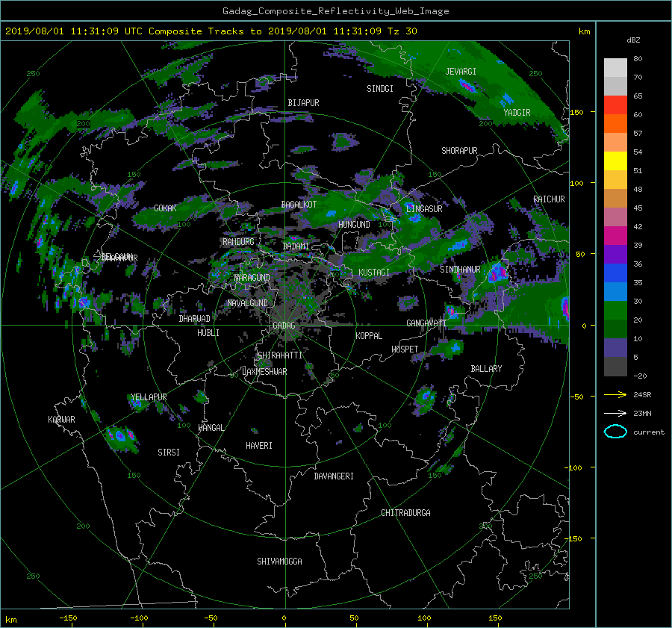Viewport: 672px width, 628px height.
Task: Click the SINDHANUR city label
Action: coord(460,270)
